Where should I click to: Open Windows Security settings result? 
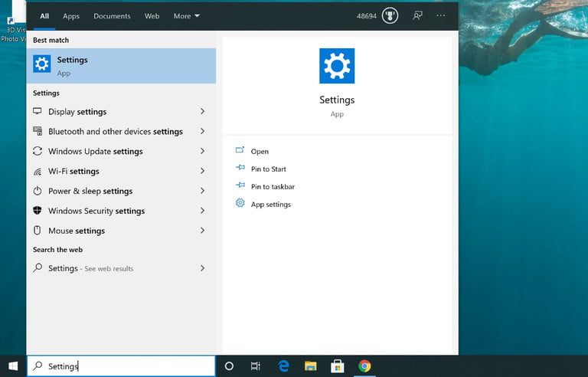[121, 211]
